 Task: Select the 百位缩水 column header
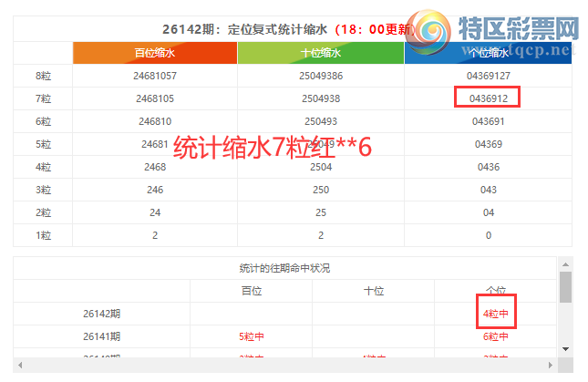tap(155, 53)
